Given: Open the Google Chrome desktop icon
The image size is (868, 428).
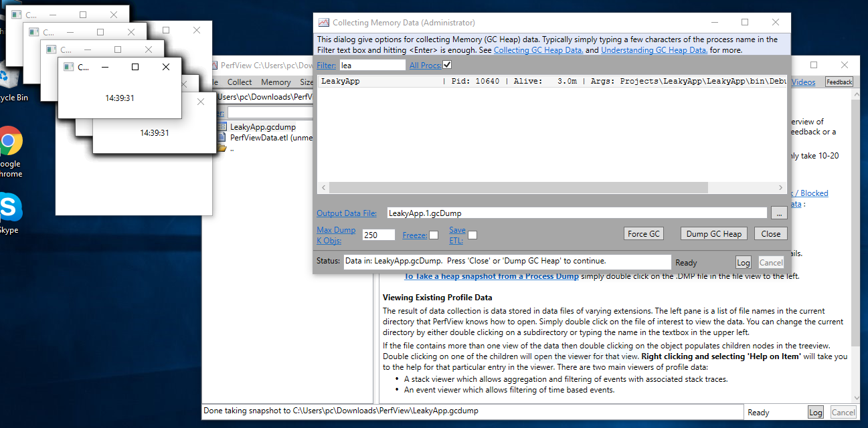Looking at the screenshot, I should (9, 140).
